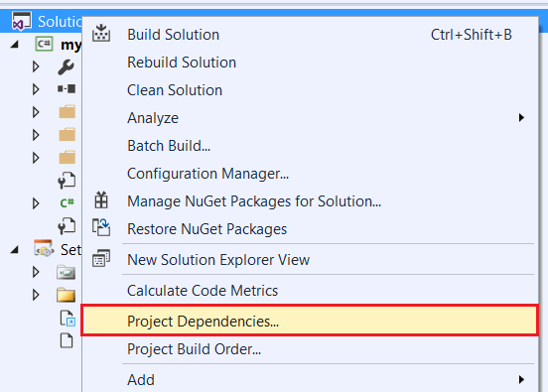Click the Build Solution icon

tap(101, 33)
